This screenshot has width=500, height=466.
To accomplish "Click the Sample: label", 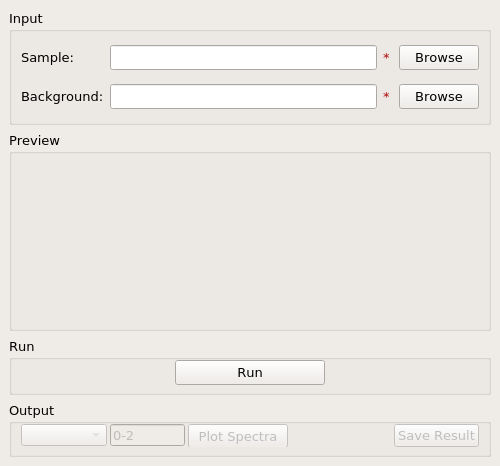I will (x=47, y=58).
